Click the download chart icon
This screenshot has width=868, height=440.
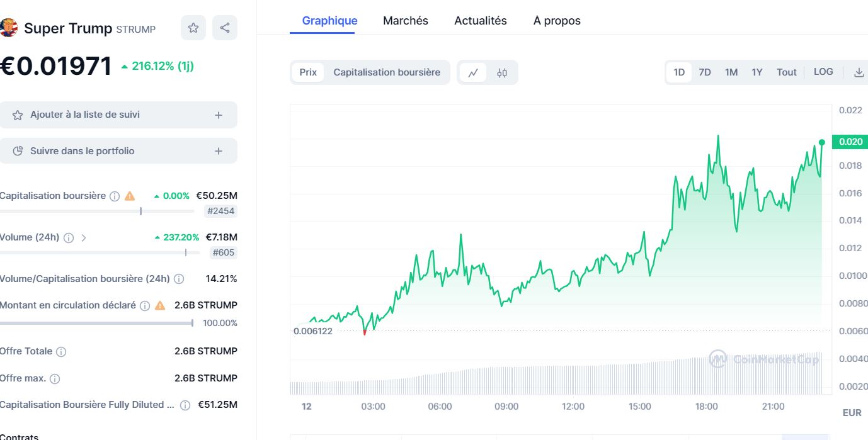859,72
